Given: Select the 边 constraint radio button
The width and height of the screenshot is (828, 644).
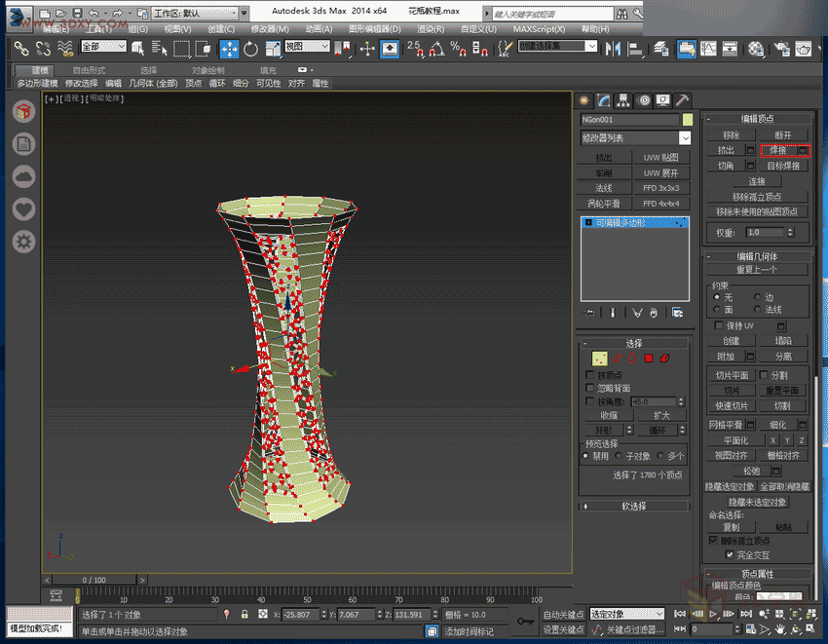Looking at the screenshot, I should (759, 297).
